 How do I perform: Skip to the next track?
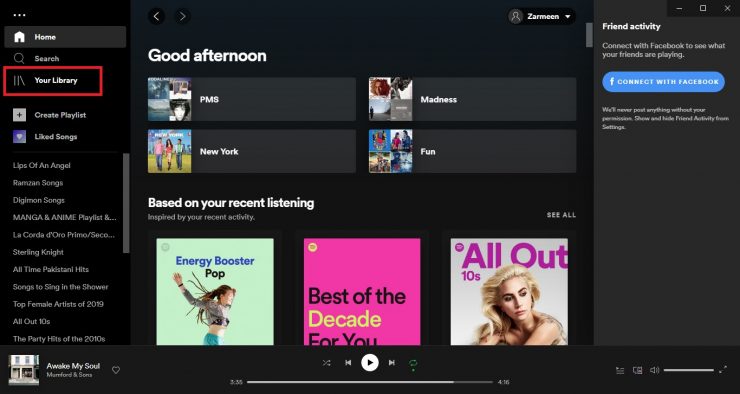392,363
